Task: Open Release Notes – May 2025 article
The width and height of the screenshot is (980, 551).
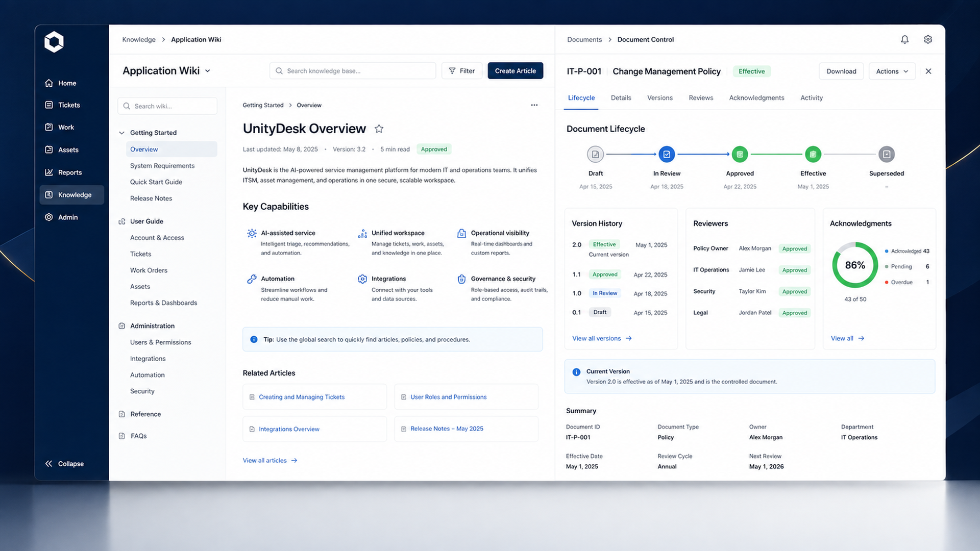Action: 466,429
